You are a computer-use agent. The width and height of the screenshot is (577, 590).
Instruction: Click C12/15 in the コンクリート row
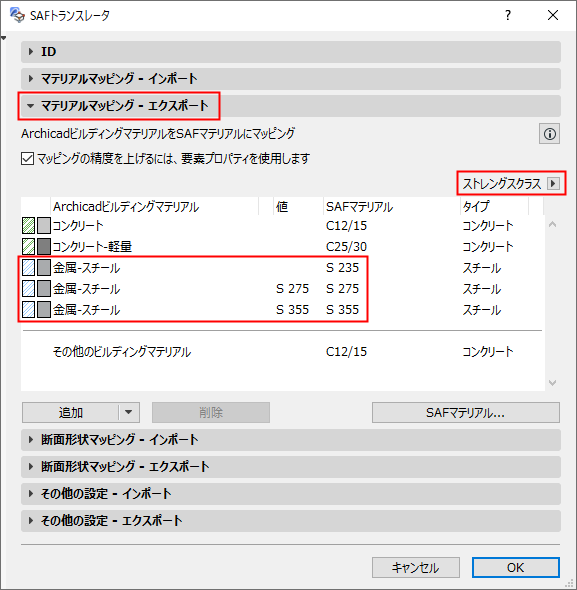pyautogui.click(x=346, y=226)
